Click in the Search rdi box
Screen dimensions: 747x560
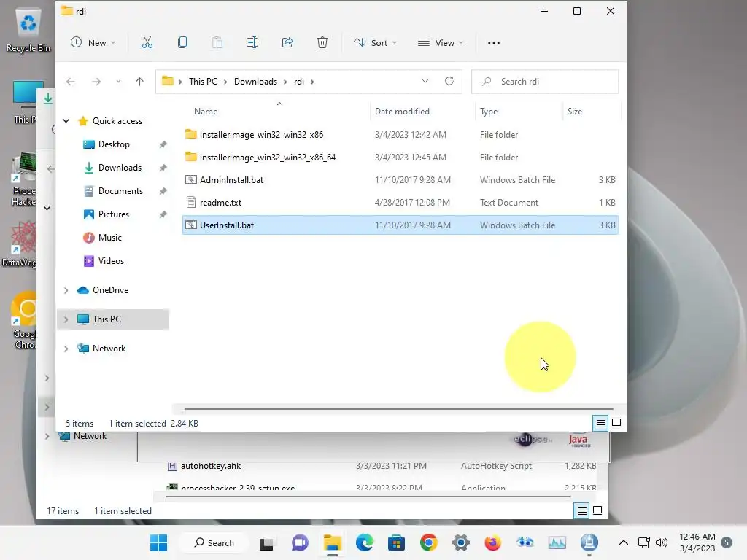(545, 82)
